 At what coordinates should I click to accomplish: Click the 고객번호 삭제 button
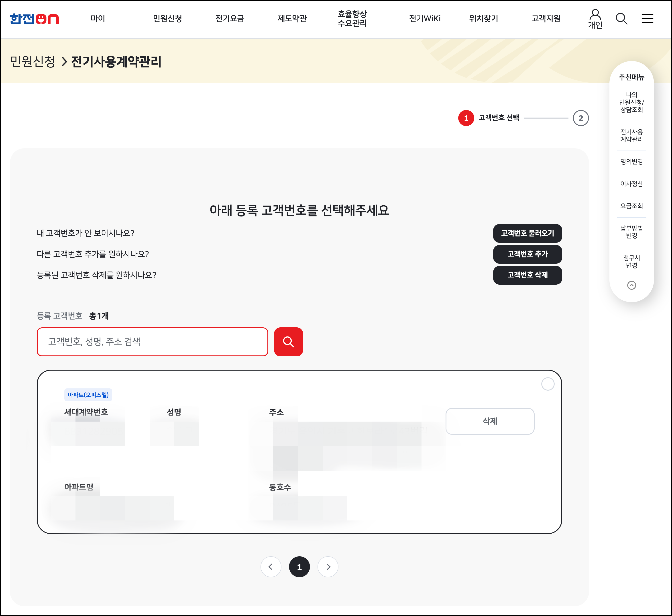tap(527, 275)
